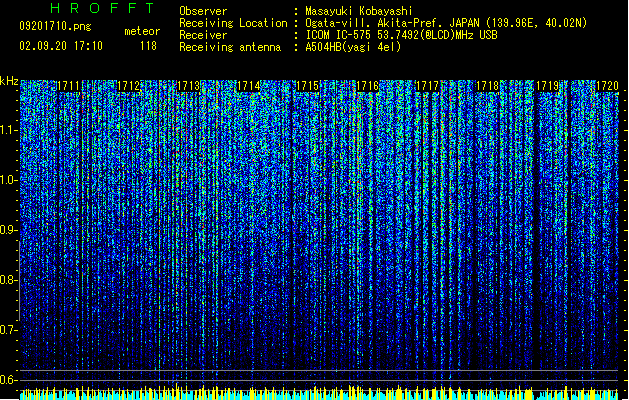Click the HROFFT title text
629x400 pixels.
tap(102, 8)
